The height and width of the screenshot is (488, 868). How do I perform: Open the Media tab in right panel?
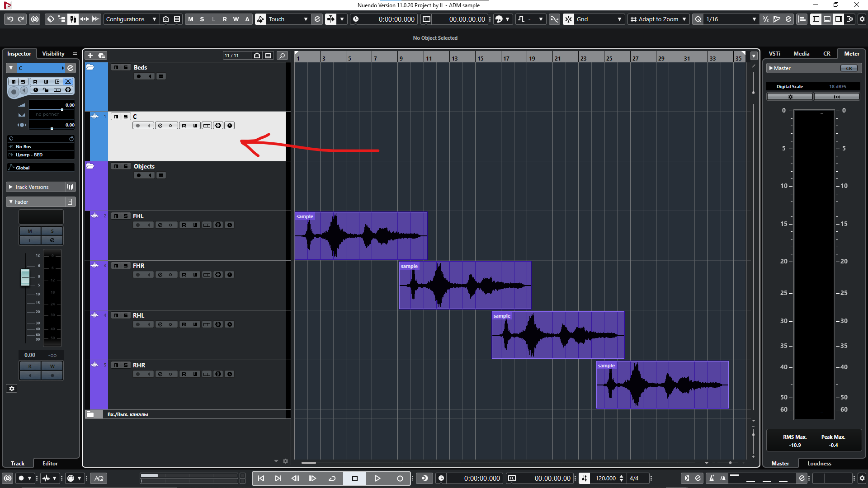tap(801, 54)
